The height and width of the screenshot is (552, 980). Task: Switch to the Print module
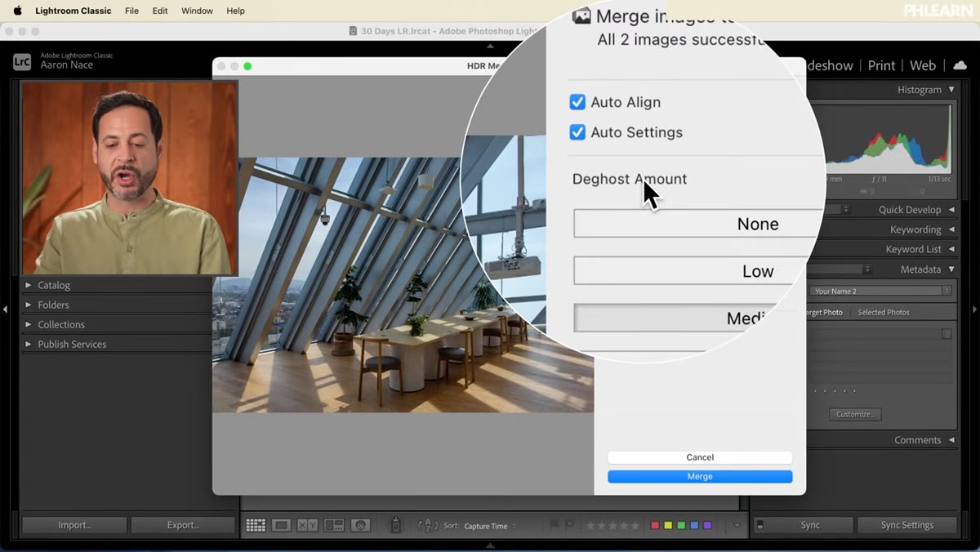tap(881, 65)
